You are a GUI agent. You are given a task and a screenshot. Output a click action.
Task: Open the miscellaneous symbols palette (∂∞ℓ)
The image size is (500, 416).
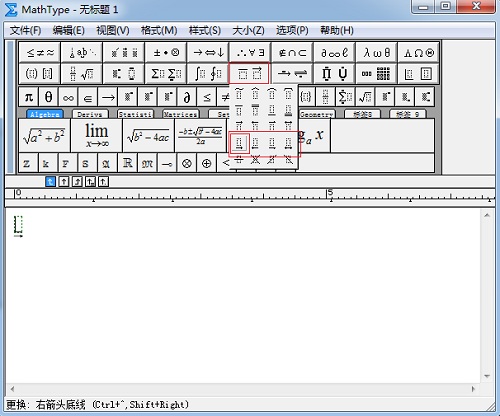coord(334,52)
